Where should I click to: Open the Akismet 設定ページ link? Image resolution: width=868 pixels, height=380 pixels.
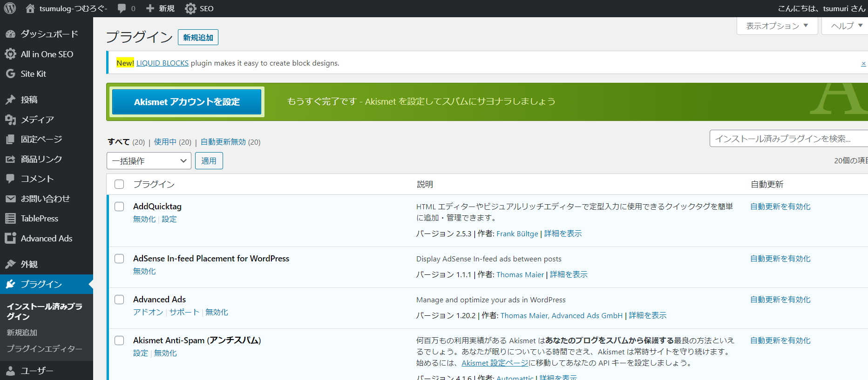(495, 363)
